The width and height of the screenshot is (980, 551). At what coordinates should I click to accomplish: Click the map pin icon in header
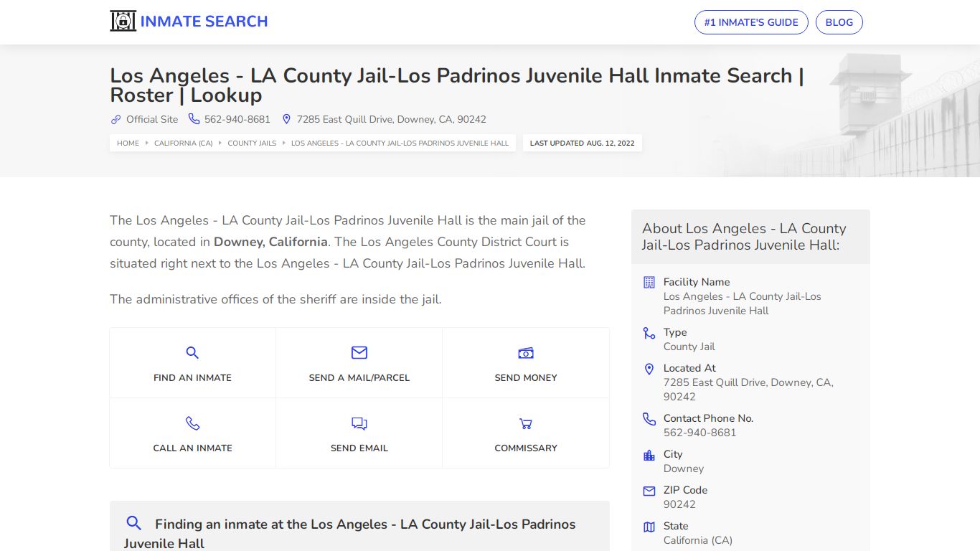[286, 119]
